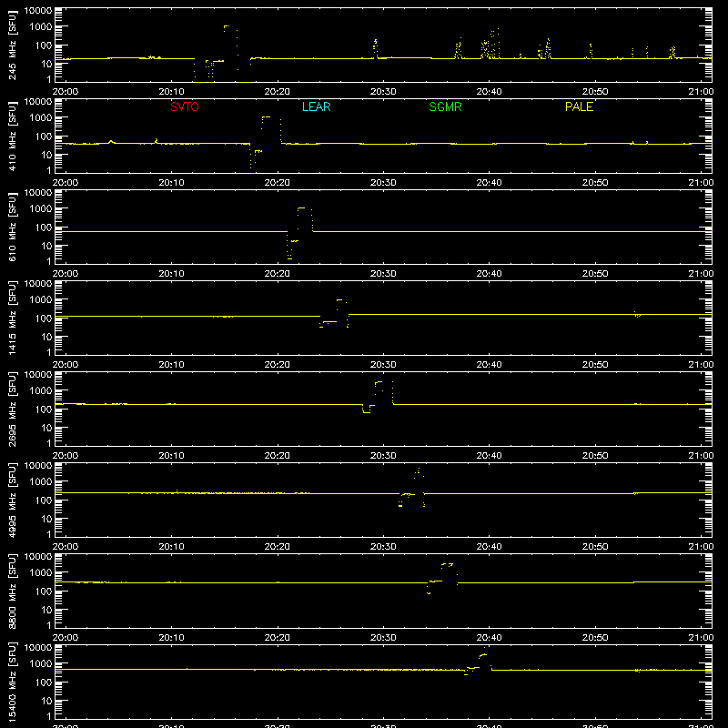Select the 410 MHz [SFU] axis label
This screenshot has width=728, height=728.
point(12,136)
